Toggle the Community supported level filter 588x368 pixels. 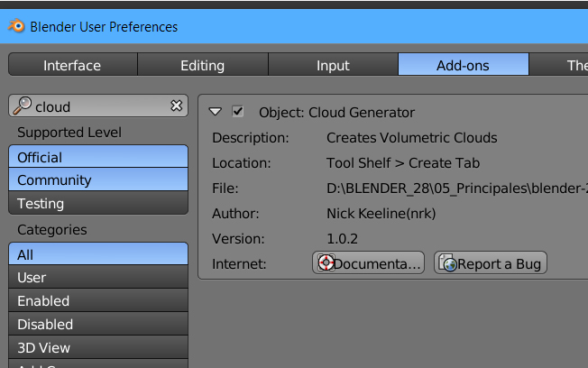(x=98, y=180)
